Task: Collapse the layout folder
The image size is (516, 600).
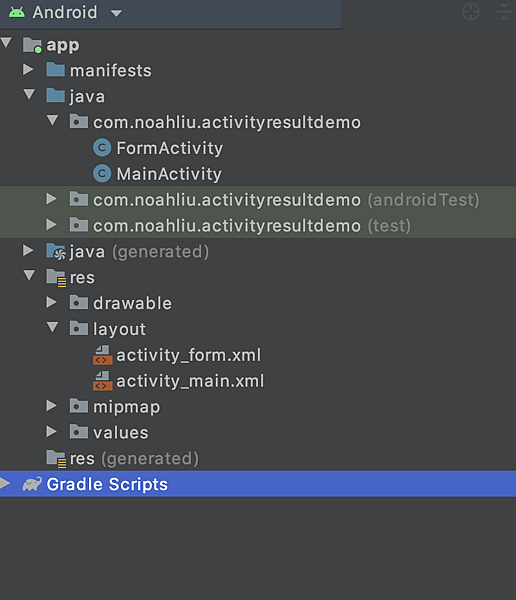Action: click(52, 327)
